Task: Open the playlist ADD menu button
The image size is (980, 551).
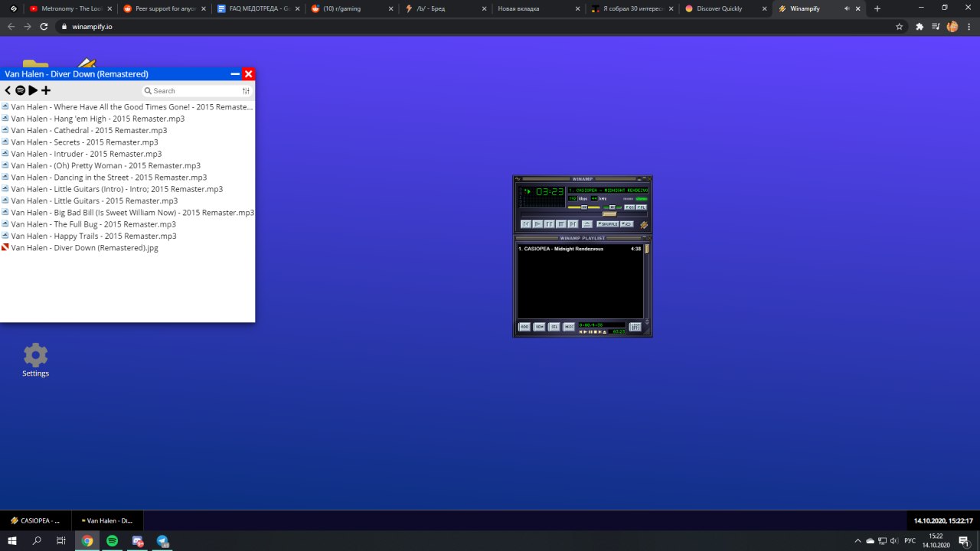Action: tap(524, 327)
